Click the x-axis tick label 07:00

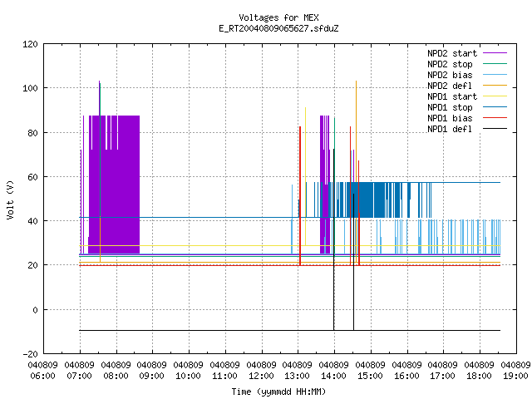[80, 376]
